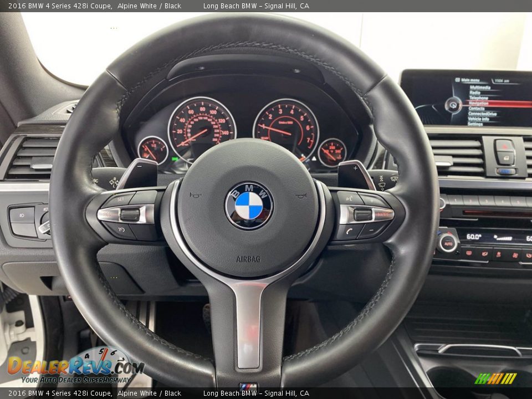
Task: Tap the left steering wheel thumbwheel
Action: [x=130, y=215]
